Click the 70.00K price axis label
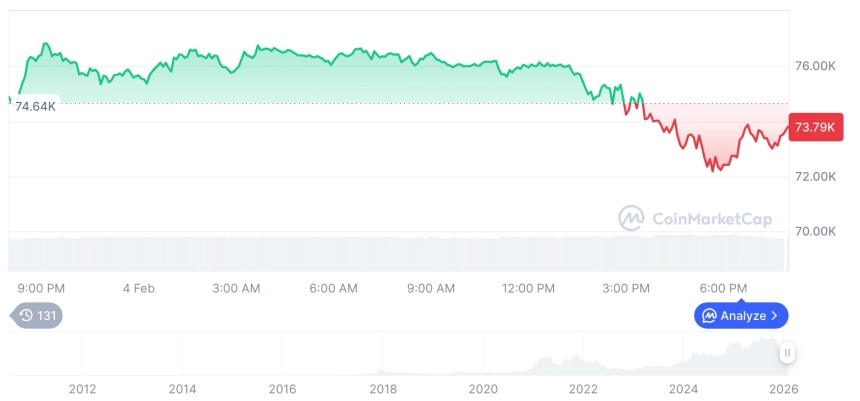Image resolution: width=860 pixels, height=401 pixels. tap(815, 231)
